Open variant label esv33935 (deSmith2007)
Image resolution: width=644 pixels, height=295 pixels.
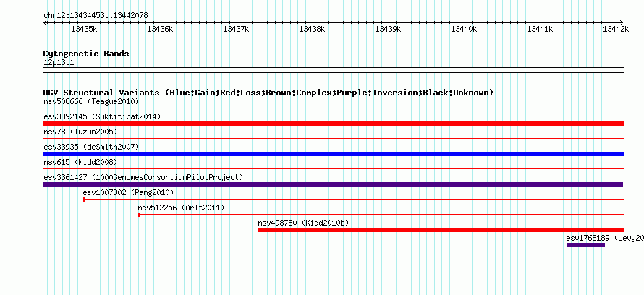[91, 147]
